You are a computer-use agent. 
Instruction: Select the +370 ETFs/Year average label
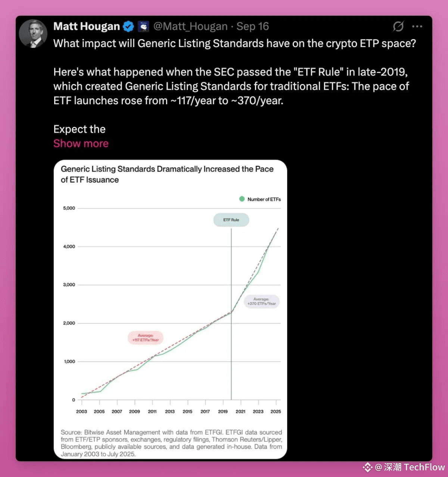click(x=261, y=301)
